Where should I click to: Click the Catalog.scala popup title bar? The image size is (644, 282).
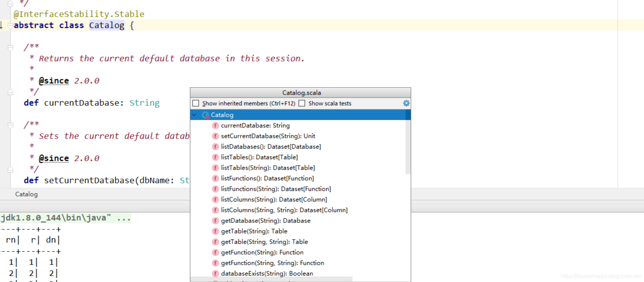click(x=301, y=93)
